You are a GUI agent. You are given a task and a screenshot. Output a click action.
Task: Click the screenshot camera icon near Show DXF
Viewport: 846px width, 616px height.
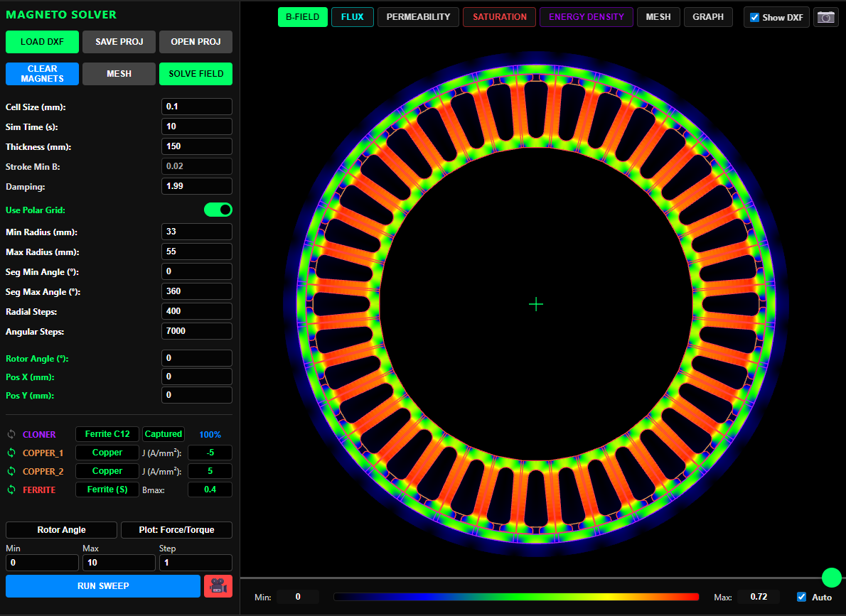(825, 17)
